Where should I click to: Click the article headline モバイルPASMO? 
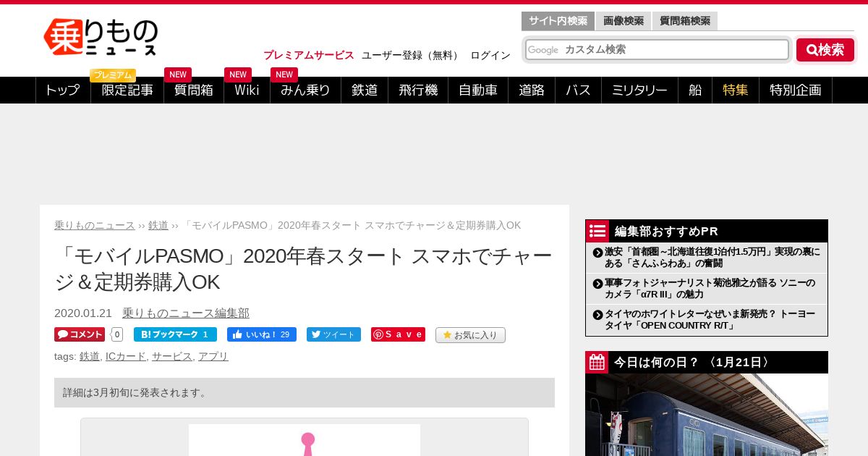coord(303,269)
